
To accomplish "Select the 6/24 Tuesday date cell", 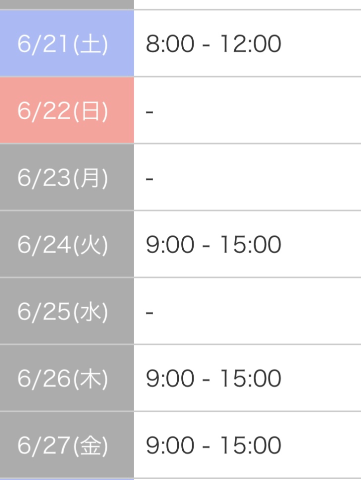I will point(67,244).
